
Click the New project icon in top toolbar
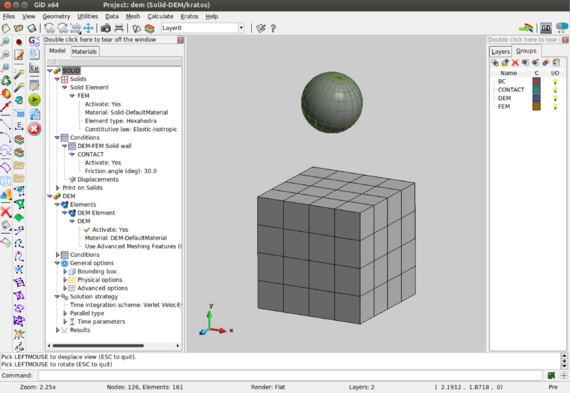6,28
